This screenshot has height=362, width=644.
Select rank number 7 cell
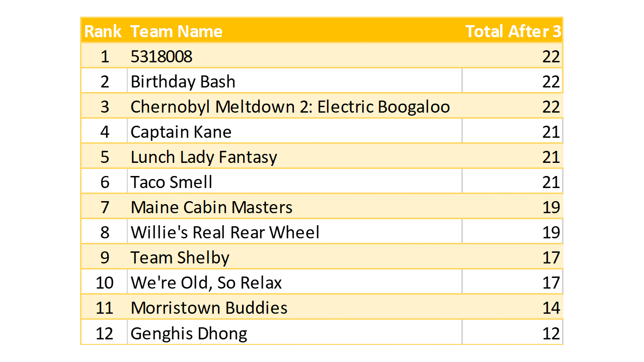(x=105, y=207)
